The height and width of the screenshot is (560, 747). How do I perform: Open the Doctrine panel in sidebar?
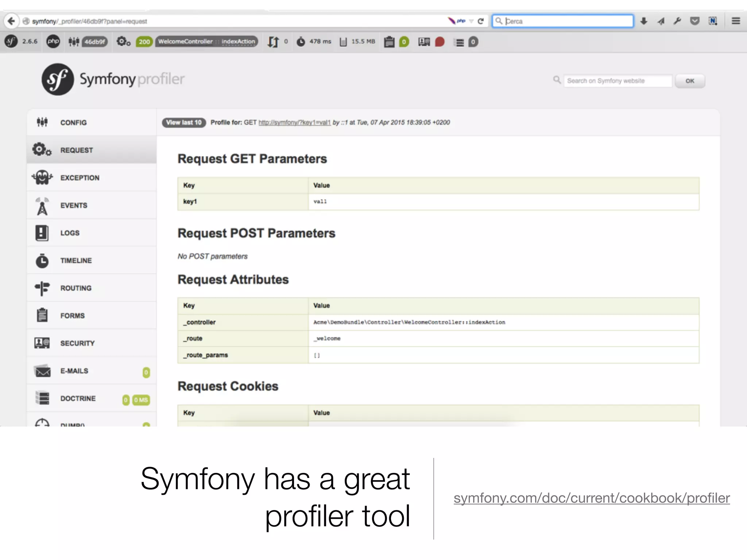point(92,398)
